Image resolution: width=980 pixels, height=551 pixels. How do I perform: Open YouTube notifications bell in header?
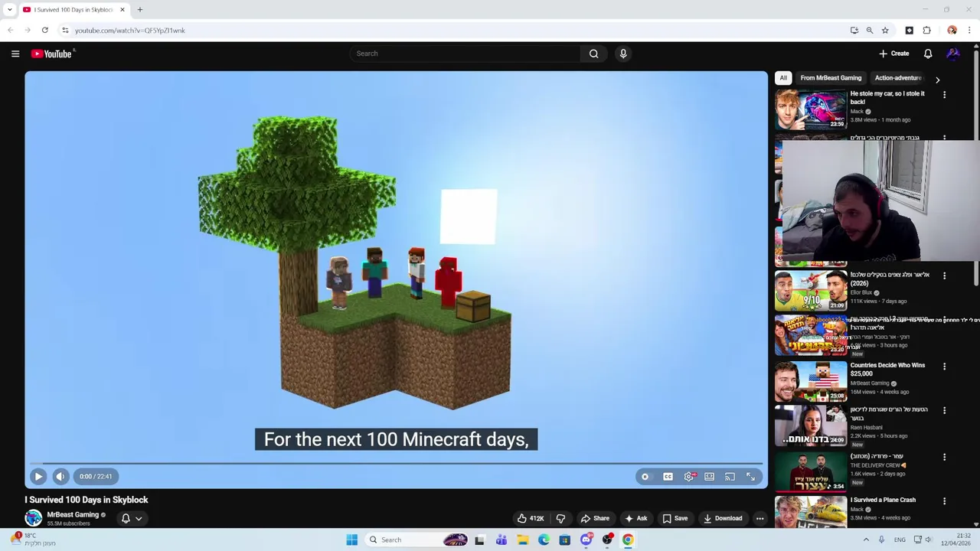[x=928, y=54]
